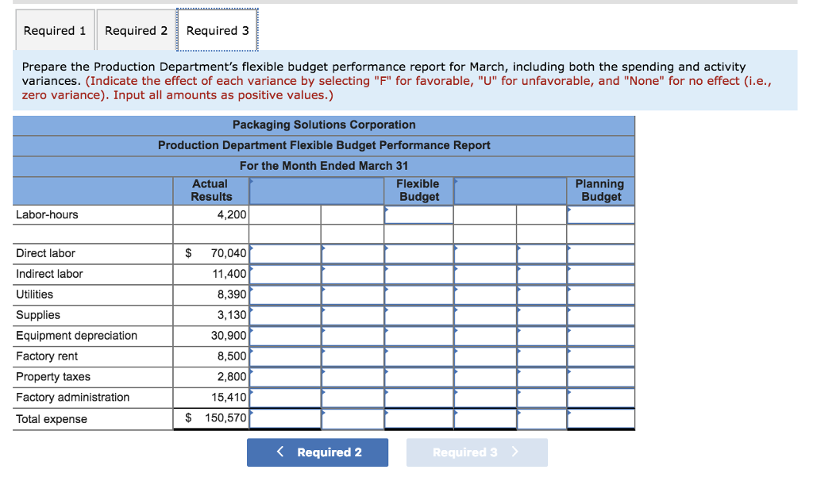Viewport: 813px width, 504px height.
Task: Click Factory rent spending variance amount cell
Action: tap(285, 356)
